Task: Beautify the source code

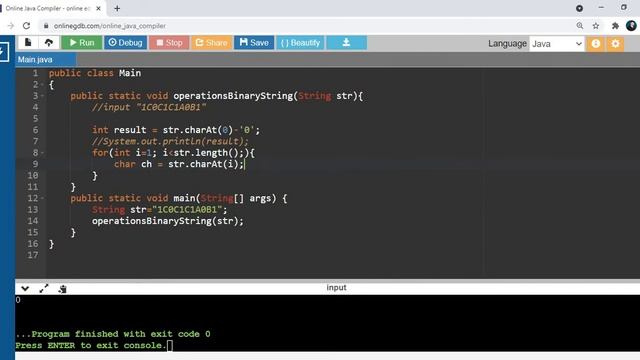Action: (x=300, y=42)
